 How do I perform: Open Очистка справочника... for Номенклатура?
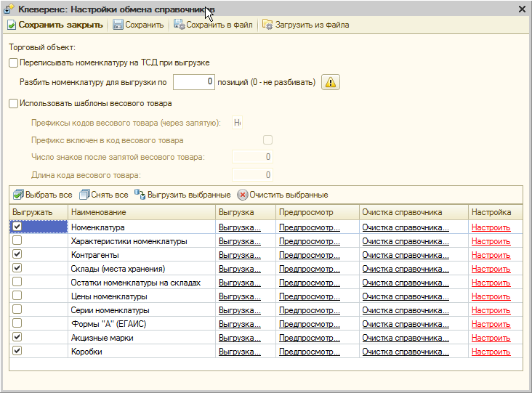point(406,227)
